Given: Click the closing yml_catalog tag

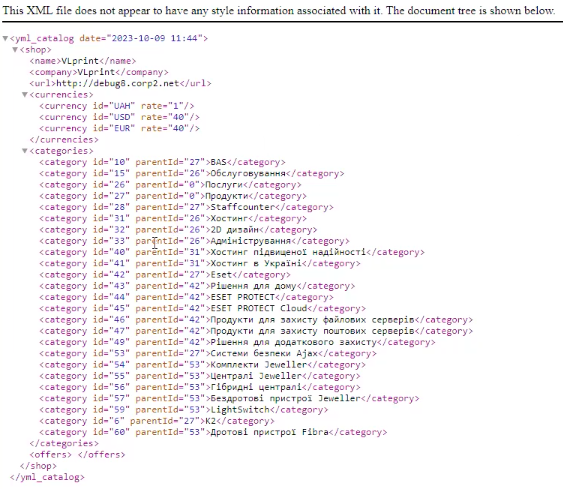Looking at the screenshot, I should (x=47, y=477).
